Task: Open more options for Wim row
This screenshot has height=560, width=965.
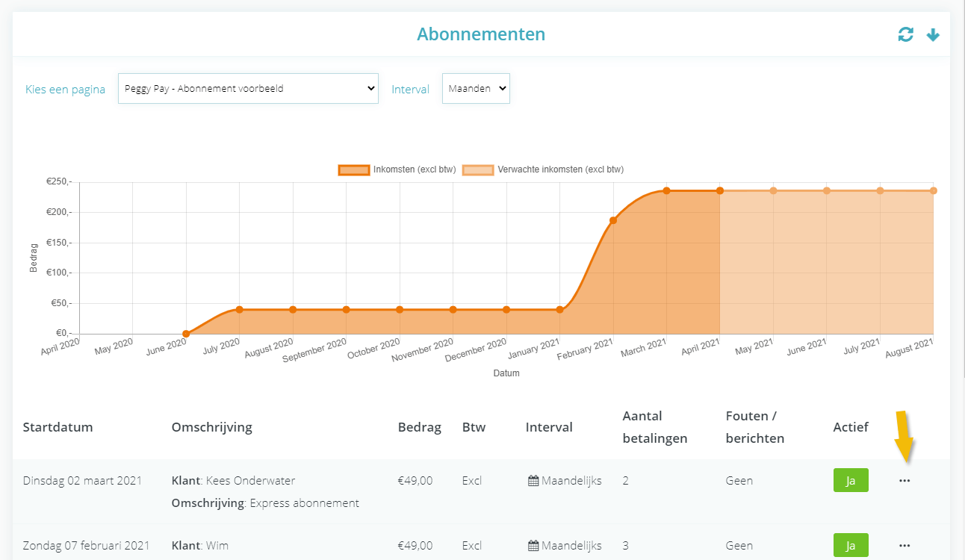Action: click(x=905, y=546)
